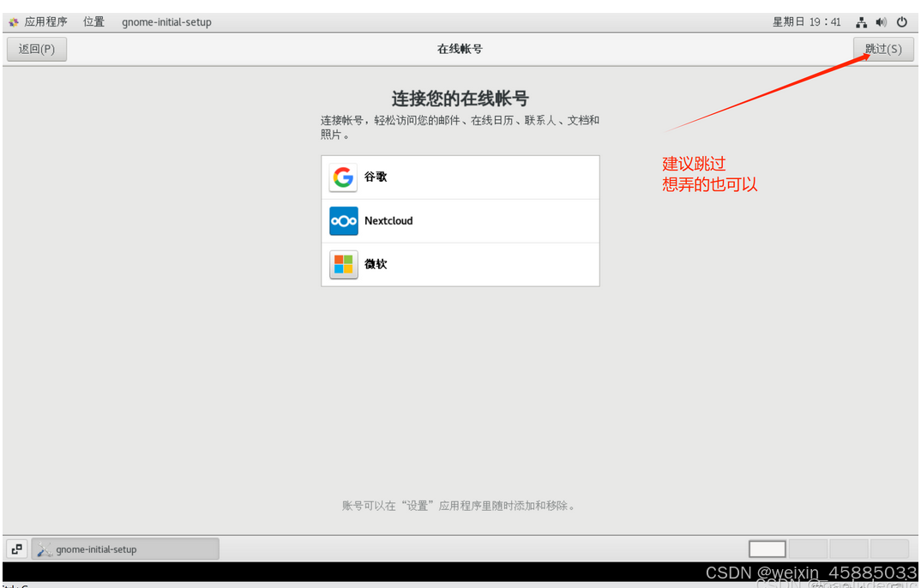Open the 位置 menu

(93, 22)
